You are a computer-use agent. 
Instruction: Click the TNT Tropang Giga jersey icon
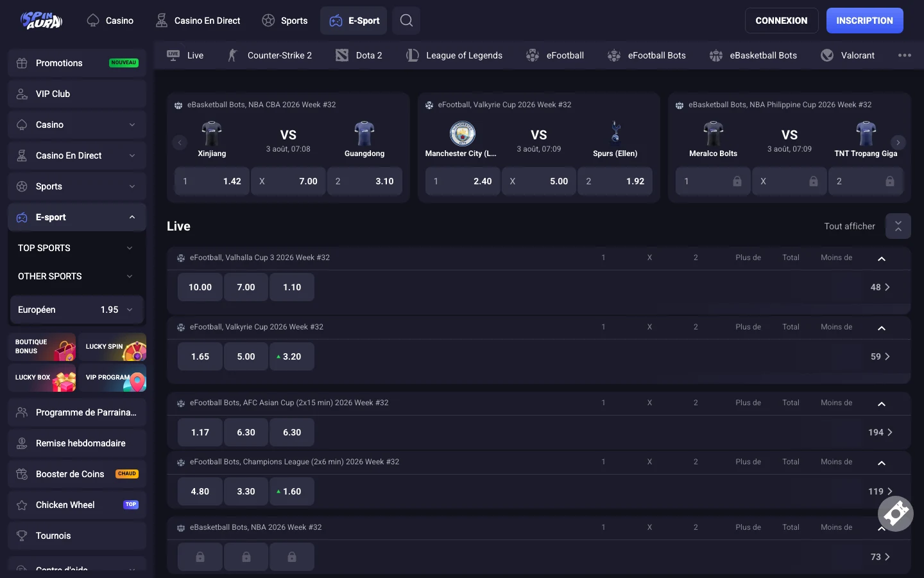pos(866,134)
